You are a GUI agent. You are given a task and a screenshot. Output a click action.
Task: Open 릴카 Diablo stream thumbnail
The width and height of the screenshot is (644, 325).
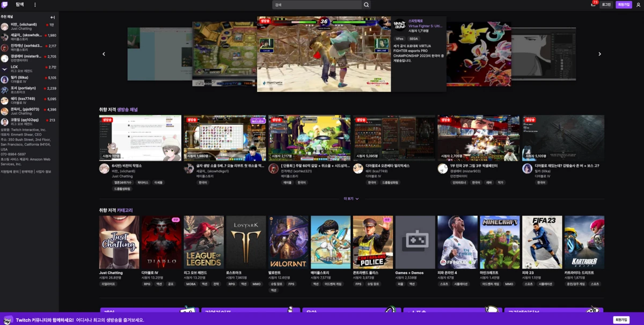coord(563,138)
